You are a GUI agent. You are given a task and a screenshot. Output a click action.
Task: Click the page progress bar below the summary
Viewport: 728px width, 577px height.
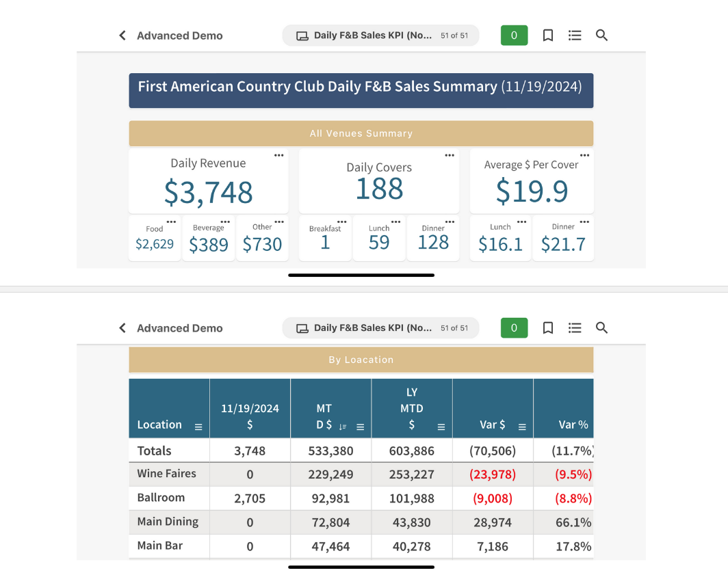pyautogui.click(x=361, y=275)
